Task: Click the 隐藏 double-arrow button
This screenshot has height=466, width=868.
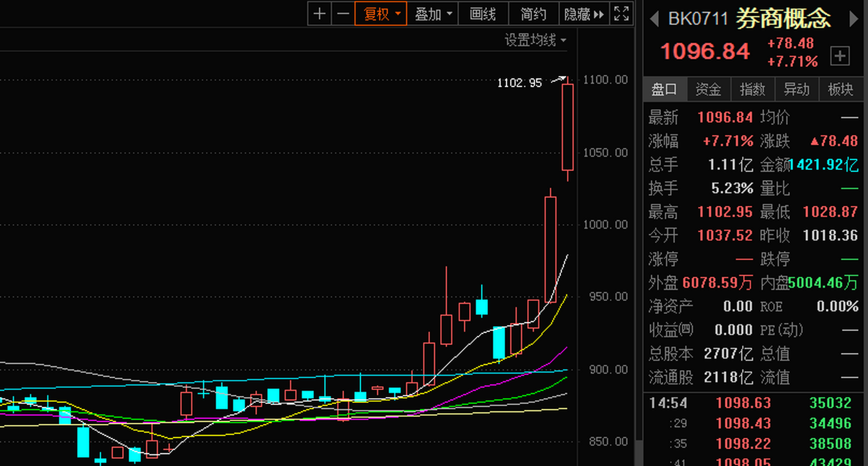Action: pos(584,14)
